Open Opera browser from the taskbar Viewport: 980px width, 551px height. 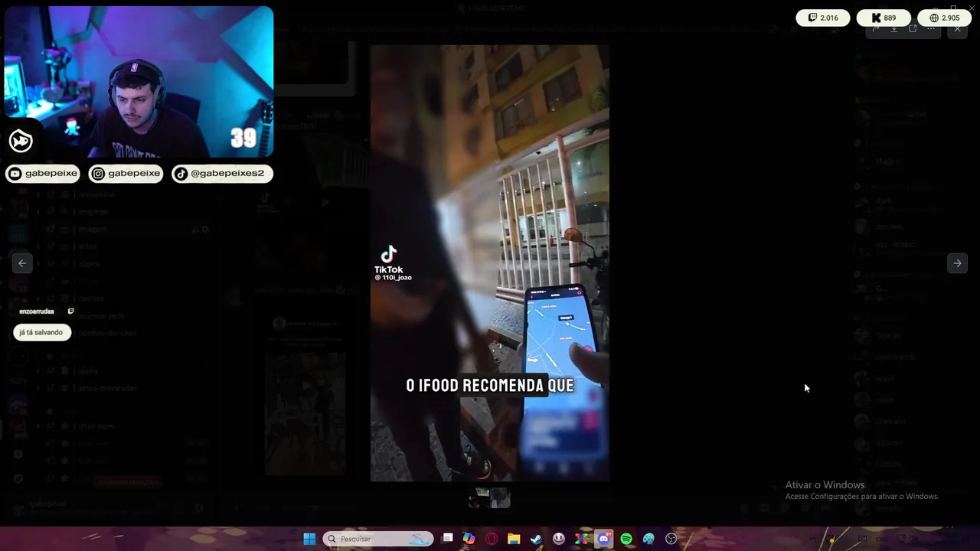pyautogui.click(x=492, y=539)
